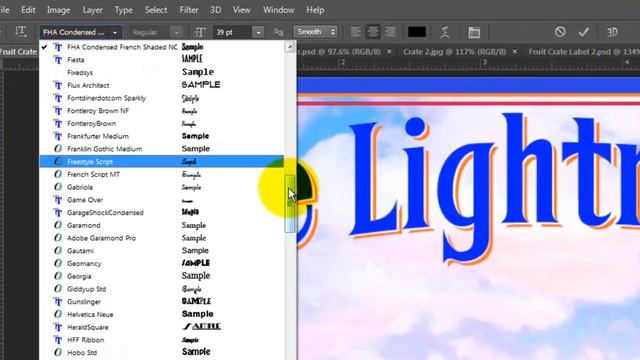640x360 pixels.
Task: Open the Select menu
Action: pos(156,10)
